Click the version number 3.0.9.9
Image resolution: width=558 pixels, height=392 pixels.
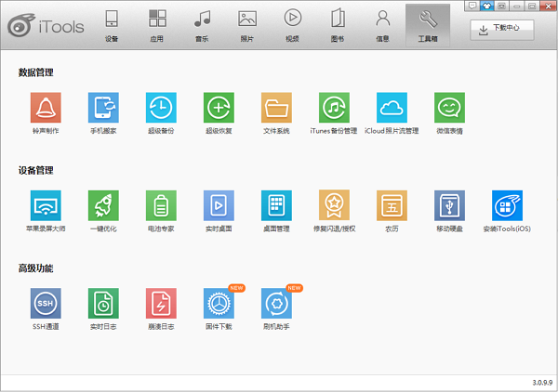[x=542, y=383]
